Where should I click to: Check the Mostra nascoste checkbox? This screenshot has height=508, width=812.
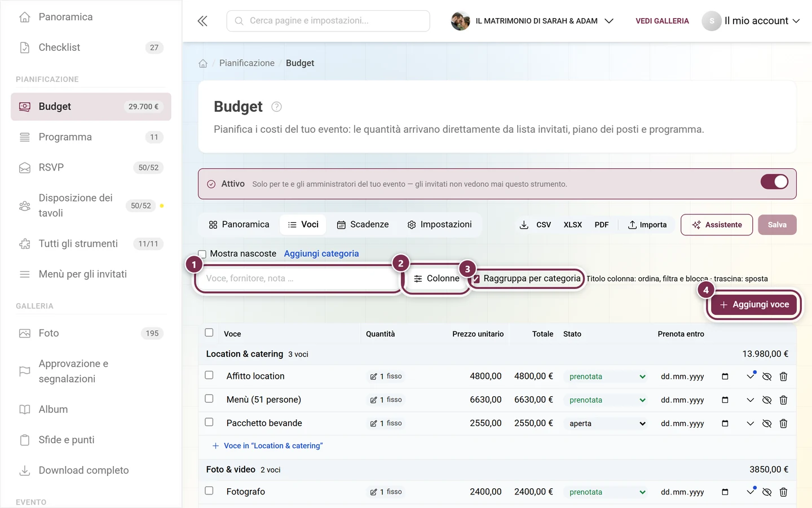[x=202, y=254]
